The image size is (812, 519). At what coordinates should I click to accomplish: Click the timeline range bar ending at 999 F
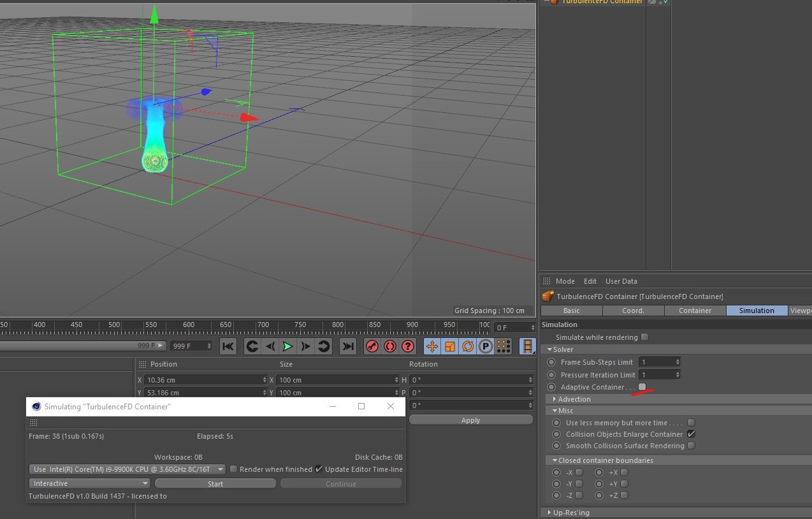click(83, 346)
